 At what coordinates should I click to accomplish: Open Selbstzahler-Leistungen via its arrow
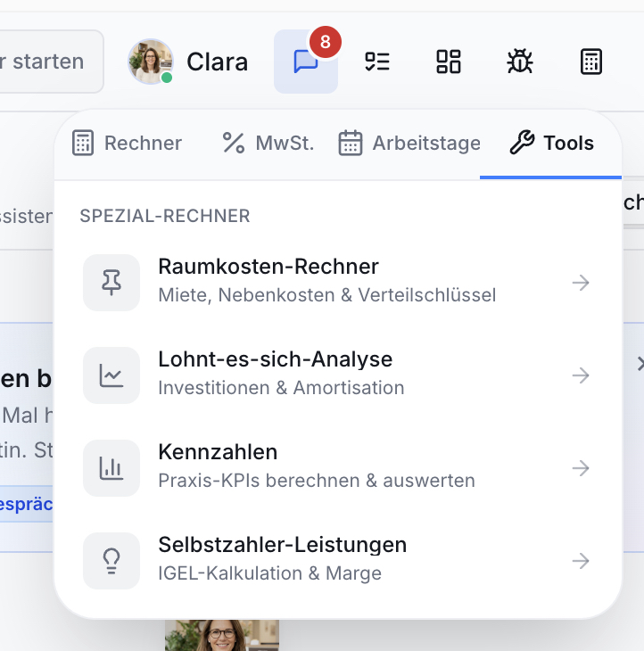pos(581,561)
